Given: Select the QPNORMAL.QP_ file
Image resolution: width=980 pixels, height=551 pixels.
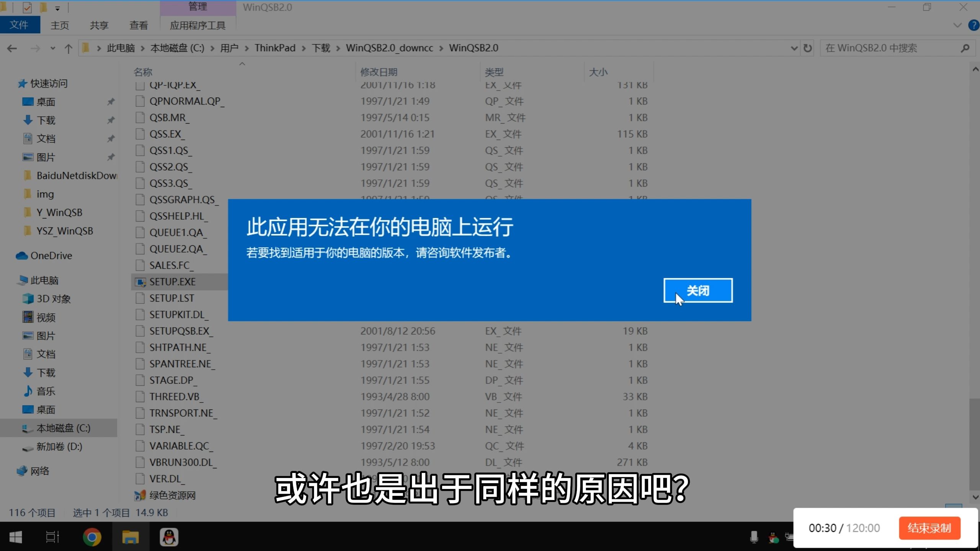Looking at the screenshot, I should click(187, 101).
